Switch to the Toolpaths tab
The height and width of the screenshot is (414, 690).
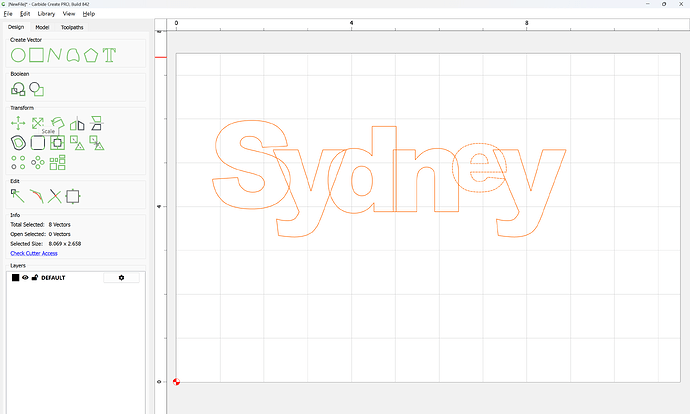72,27
